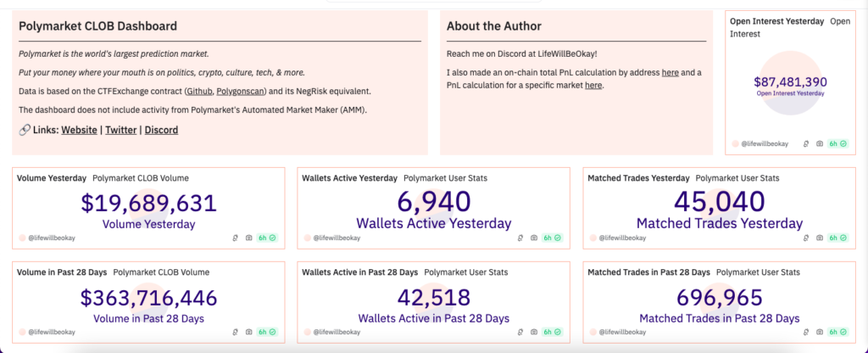Click link icon on Matched Trades in Past 28 Days card
This screenshot has height=353, width=868.
coord(804,332)
